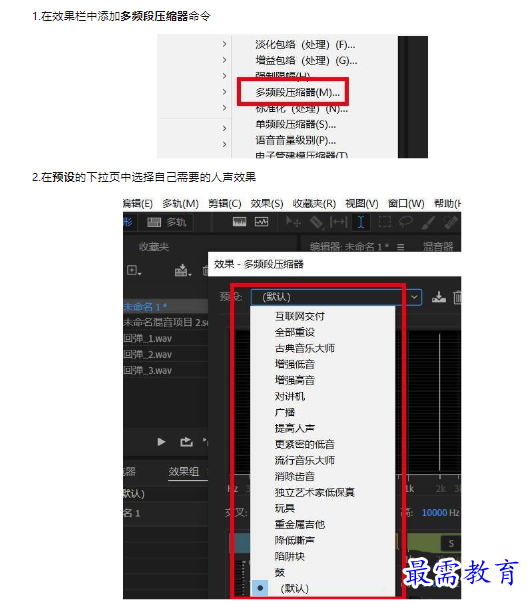Select the Time Selection tool
The image size is (527, 604).
pyautogui.click(x=361, y=222)
